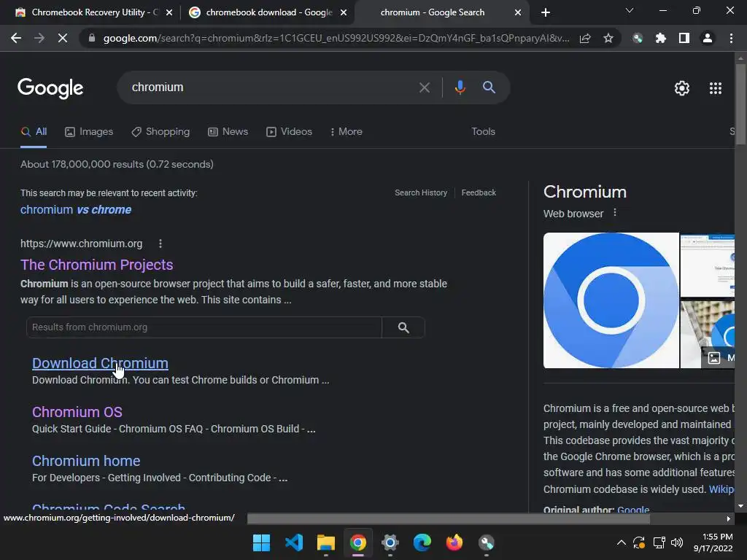This screenshot has width=747, height=560.
Task: Click the horizontal page scrollbar
Action: click(x=449, y=519)
